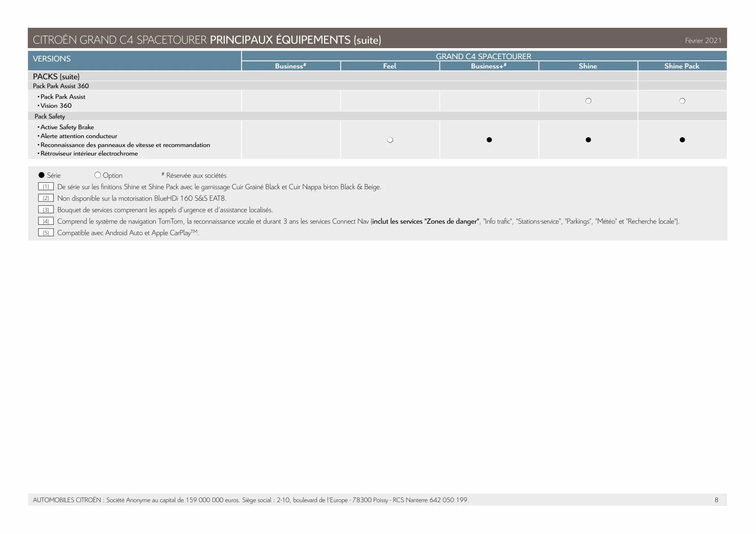
Task: Click the Réservée aux sociétés legend note
Action: tap(194, 175)
